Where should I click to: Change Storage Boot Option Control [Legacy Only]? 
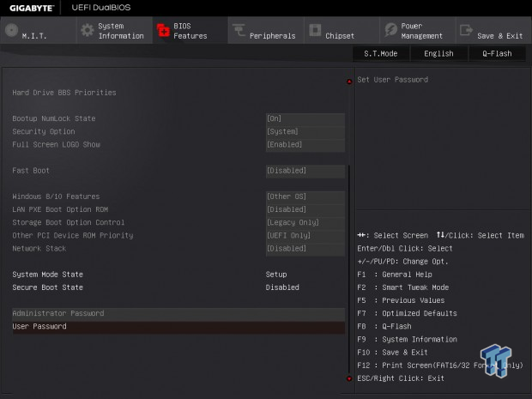(305, 222)
